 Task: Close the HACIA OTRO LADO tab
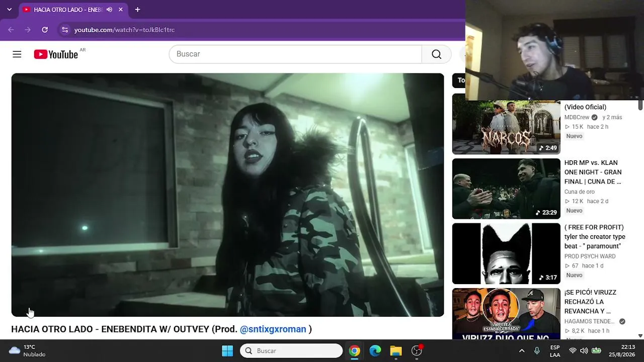coord(121,10)
